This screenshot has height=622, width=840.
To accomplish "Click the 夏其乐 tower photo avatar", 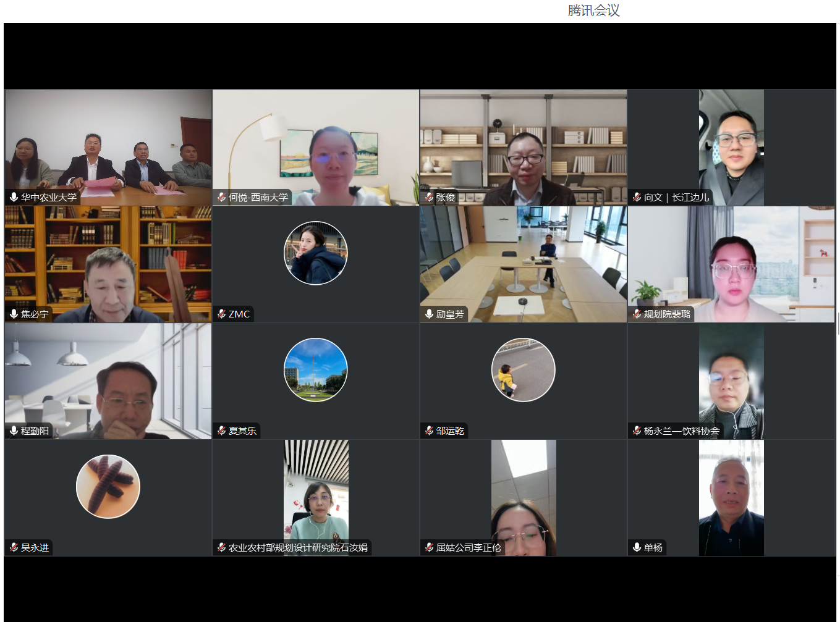I will point(316,370).
